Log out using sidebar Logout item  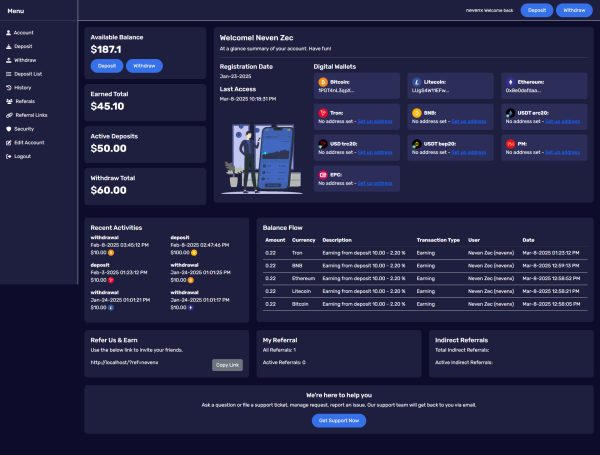point(22,156)
